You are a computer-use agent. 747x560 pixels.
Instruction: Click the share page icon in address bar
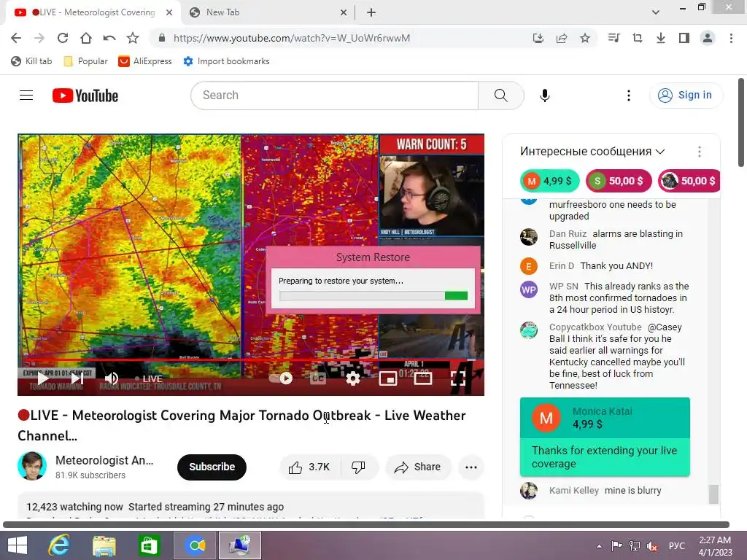click(x=562, y=38)
